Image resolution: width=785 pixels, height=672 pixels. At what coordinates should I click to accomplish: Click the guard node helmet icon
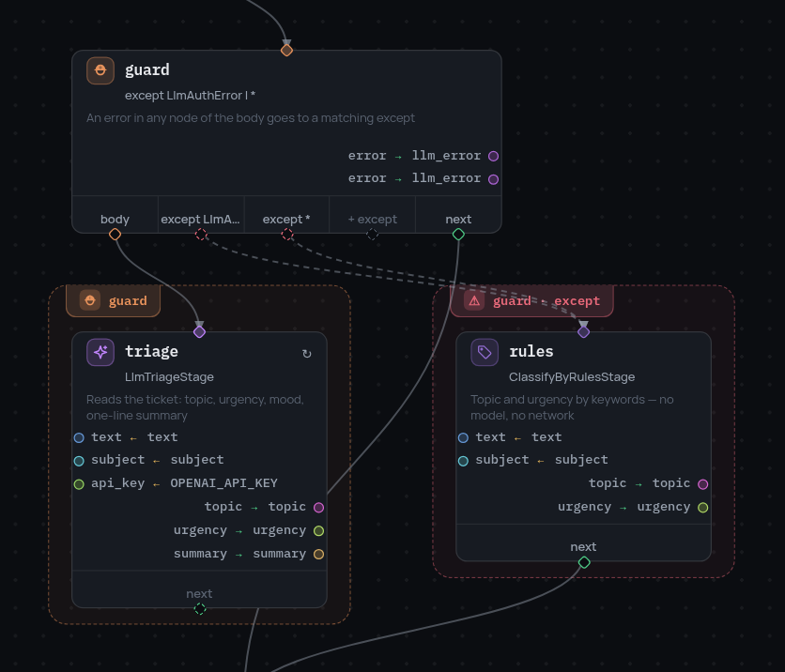[100, 70]
